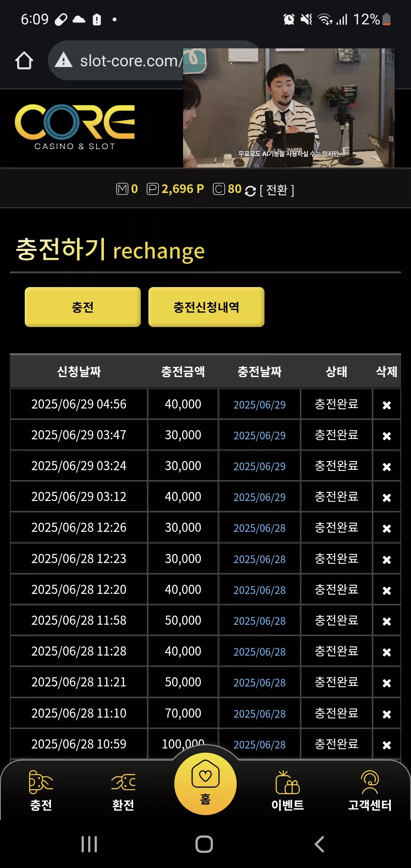Tap the site security warning triangle icon

64,60
